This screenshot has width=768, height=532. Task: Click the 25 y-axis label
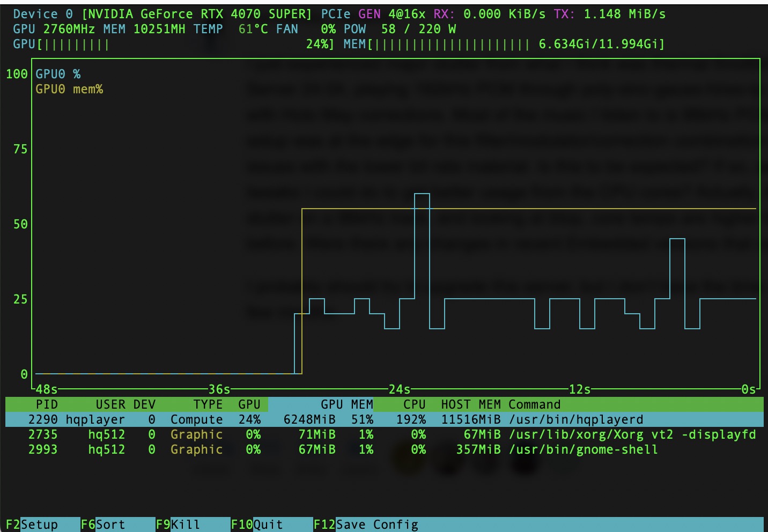20,299
